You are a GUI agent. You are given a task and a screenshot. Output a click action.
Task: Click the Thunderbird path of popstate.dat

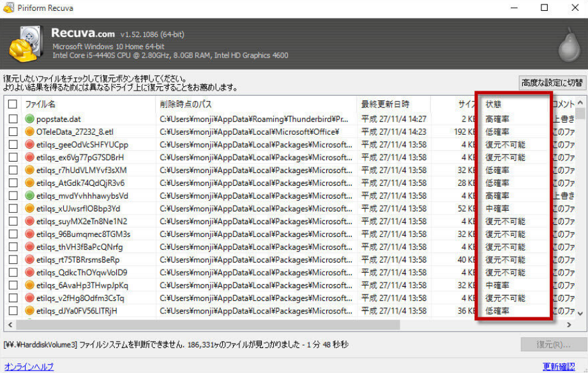tap(254, 119)
